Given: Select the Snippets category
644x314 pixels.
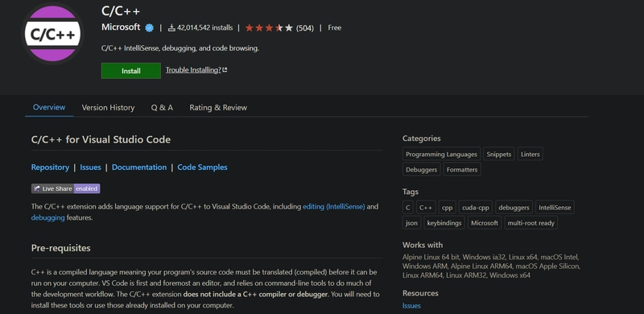Looking at the screenshot, I should click(x=498, y=154).
